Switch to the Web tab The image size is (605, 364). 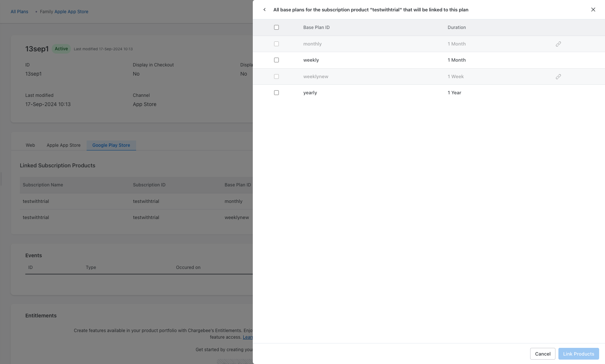click(x=30, y=145)
